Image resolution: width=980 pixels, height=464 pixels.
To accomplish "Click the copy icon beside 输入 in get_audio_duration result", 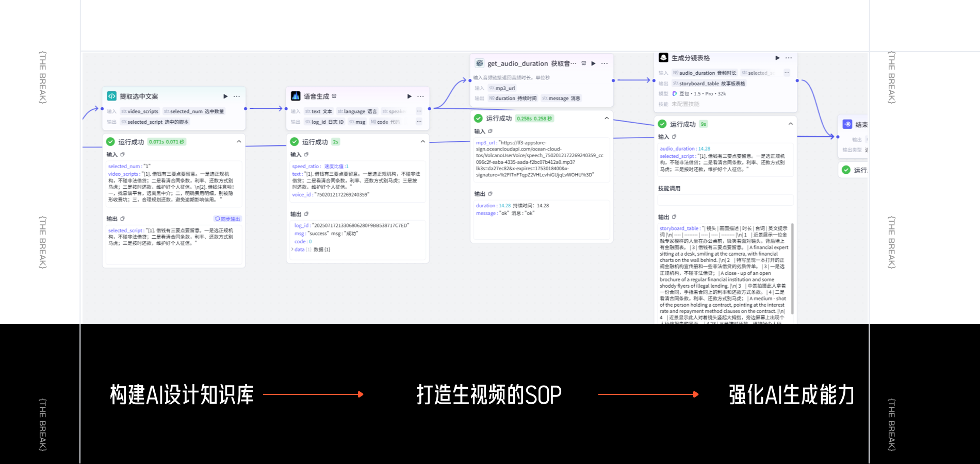I will point(491,131).
